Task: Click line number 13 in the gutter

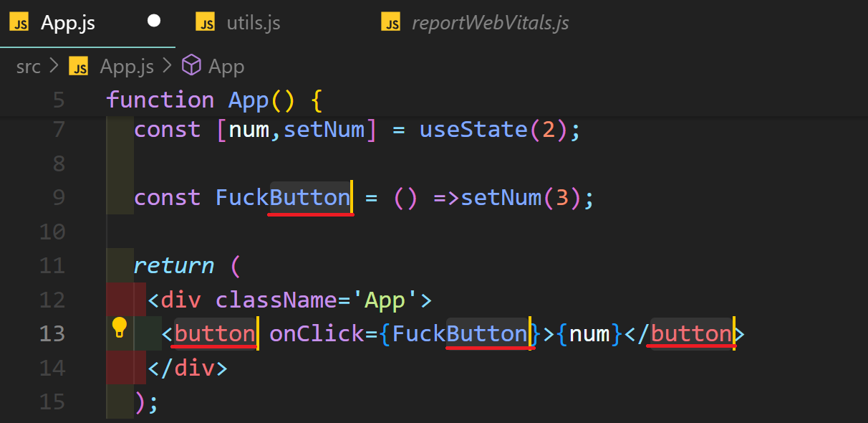Action: (52, 333)
